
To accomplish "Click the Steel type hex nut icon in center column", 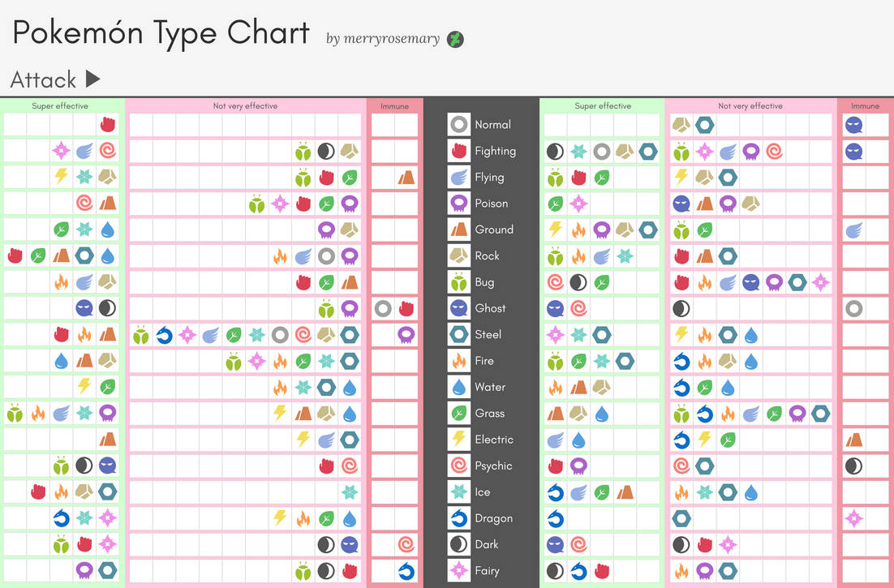I will pos(459,334).
